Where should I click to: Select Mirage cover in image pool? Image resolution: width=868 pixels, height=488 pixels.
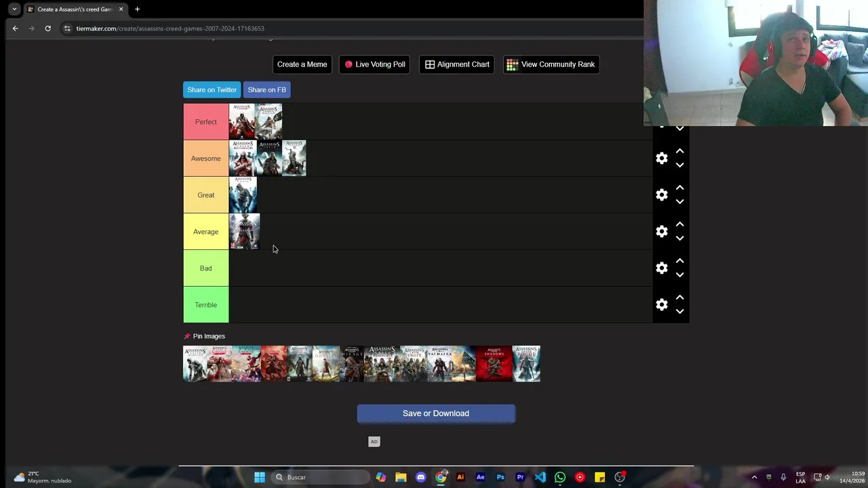[x=352, y=364]
